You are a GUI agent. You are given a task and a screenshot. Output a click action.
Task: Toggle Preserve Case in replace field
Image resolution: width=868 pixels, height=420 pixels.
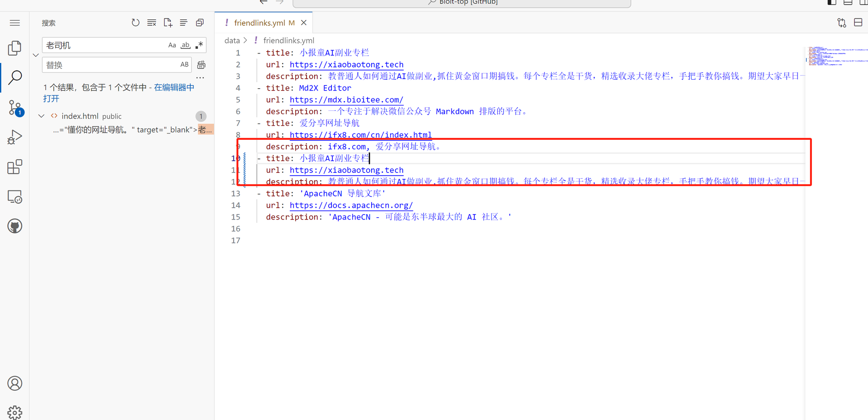[184, 65]
